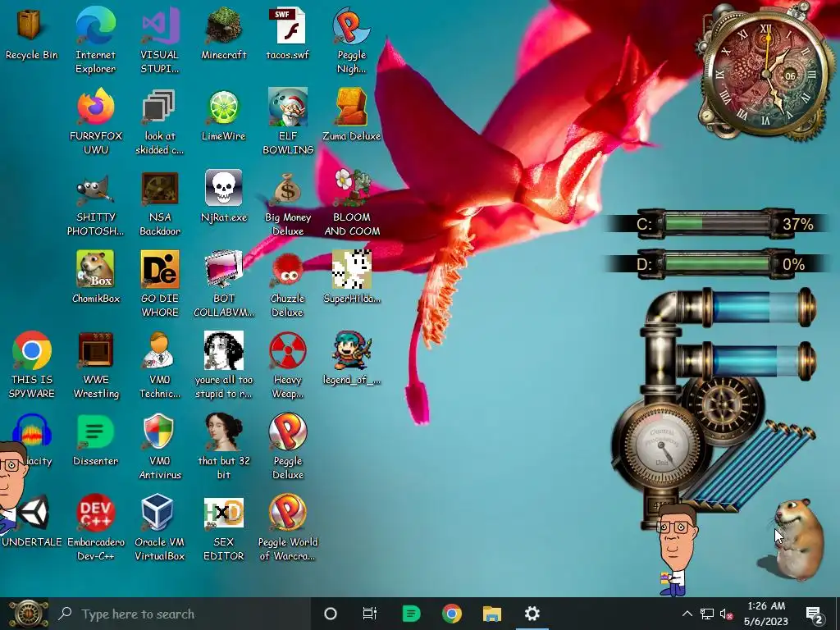Image resolution: width=840 pixels, height=630 pixels.
Task: Open the LimeWire lime icon
Action: coord(223,107)
